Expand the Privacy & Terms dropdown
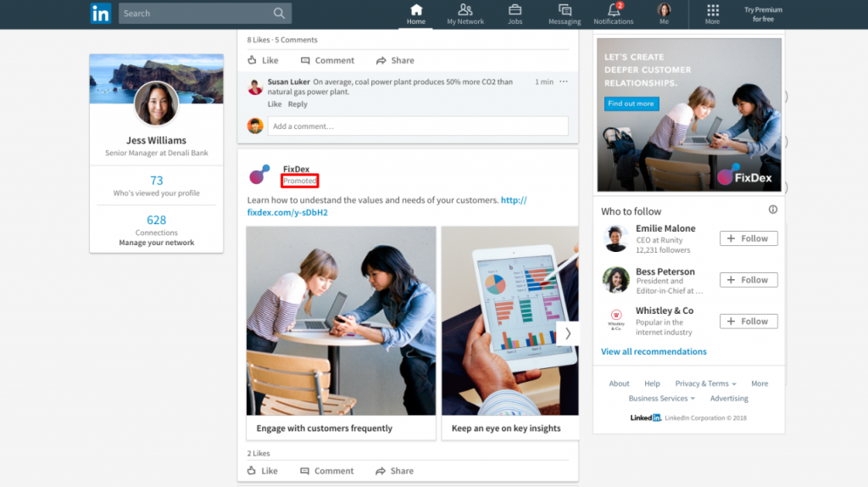Screen dimensions: 868x487 coord(705,383)
